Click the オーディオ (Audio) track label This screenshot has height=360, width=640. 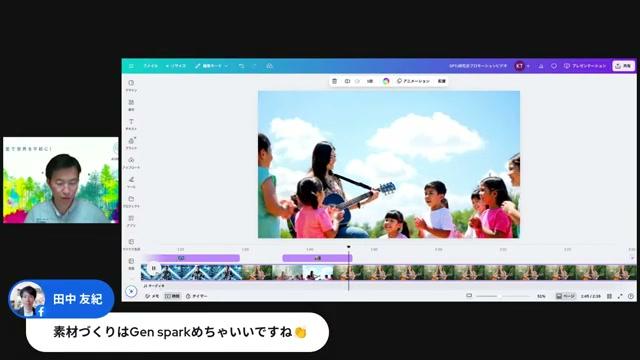(x=154, y=286)
